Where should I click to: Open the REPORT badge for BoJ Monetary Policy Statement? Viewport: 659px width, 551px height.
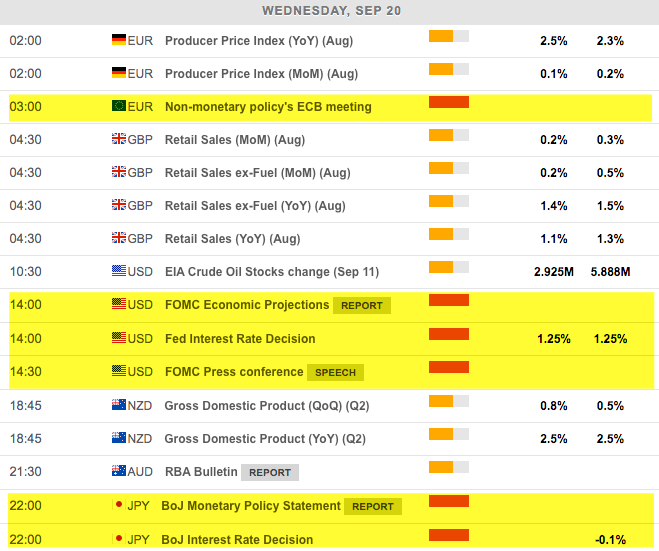(x=373, y=506)
